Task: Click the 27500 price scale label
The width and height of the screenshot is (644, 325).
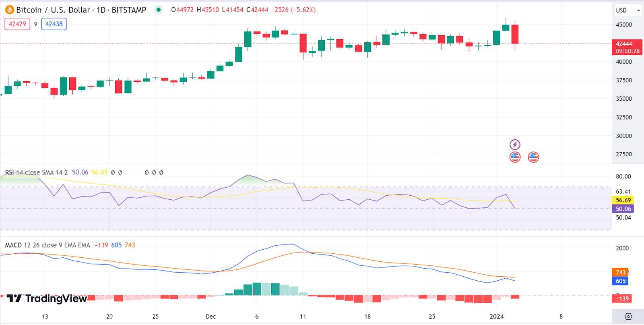Action: [624, 154]
